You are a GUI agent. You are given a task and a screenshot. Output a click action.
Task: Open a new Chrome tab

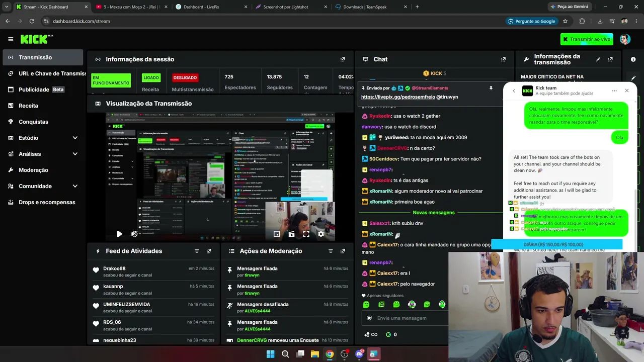click(417, 7)
